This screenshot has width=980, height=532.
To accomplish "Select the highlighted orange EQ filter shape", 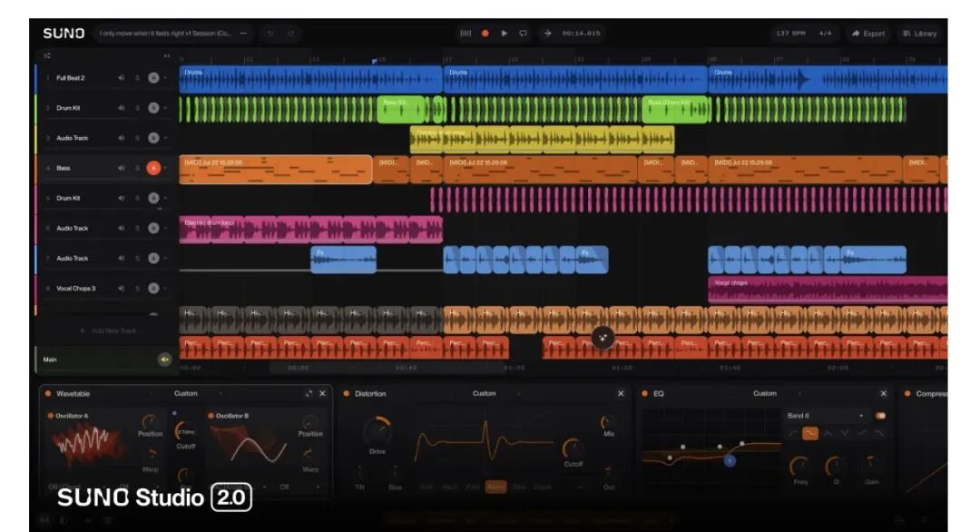I will [x=810, y=433].
